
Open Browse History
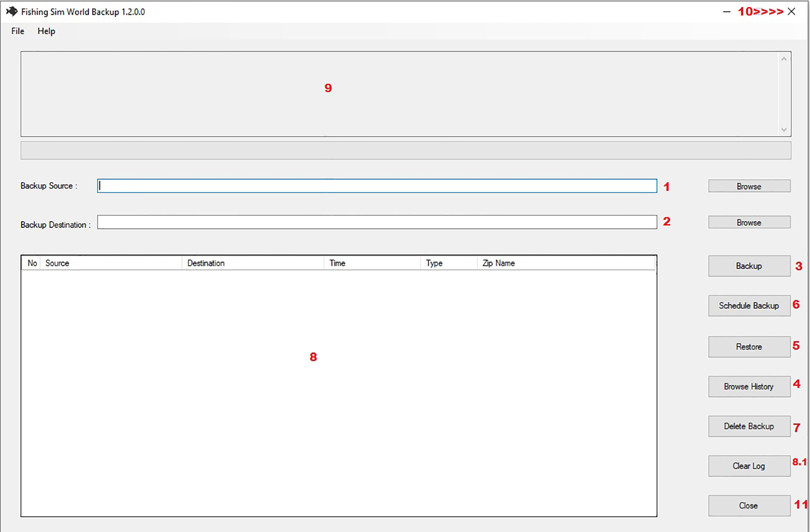point(749,386)
